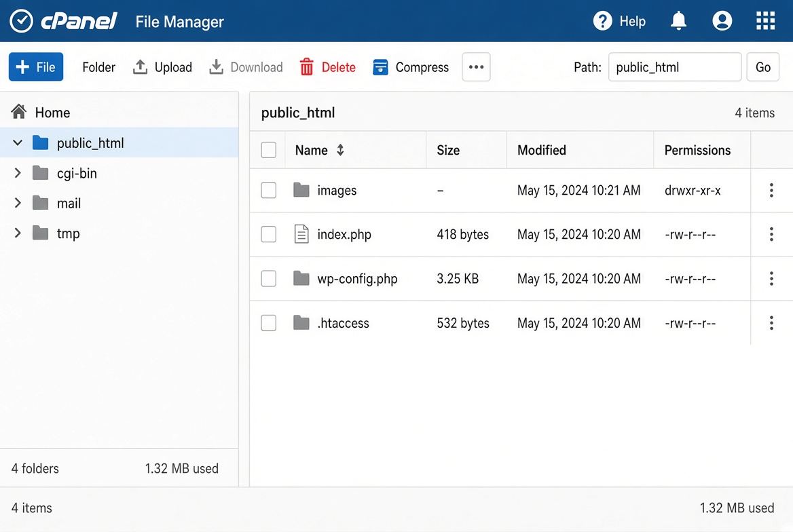Image resolution: width=793 pixels, height=532 pixels.
Task: Click May 15, 2024 10:21 AM date
Action: point(578,191)
